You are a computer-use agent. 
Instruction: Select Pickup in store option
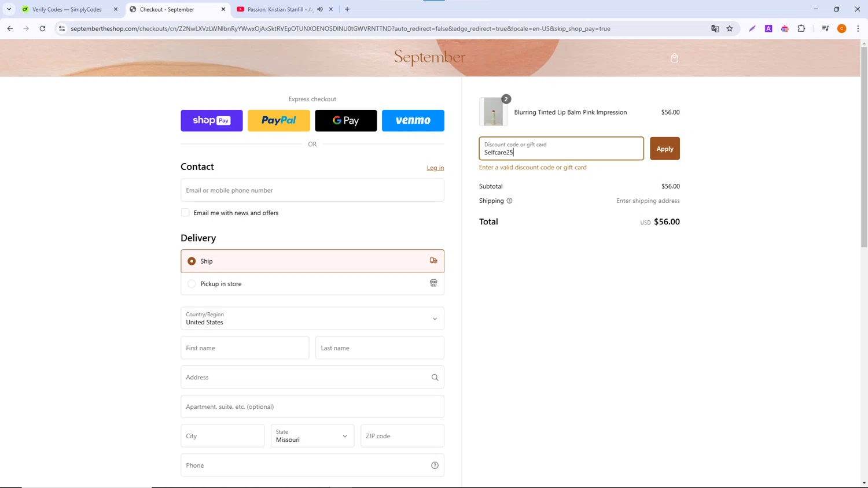click(312, 284)
